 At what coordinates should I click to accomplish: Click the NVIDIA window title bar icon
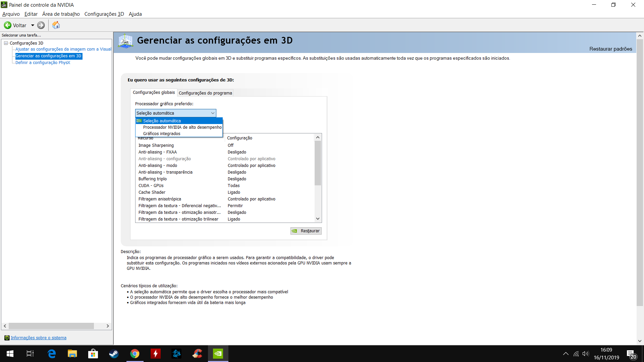(4, 5)
